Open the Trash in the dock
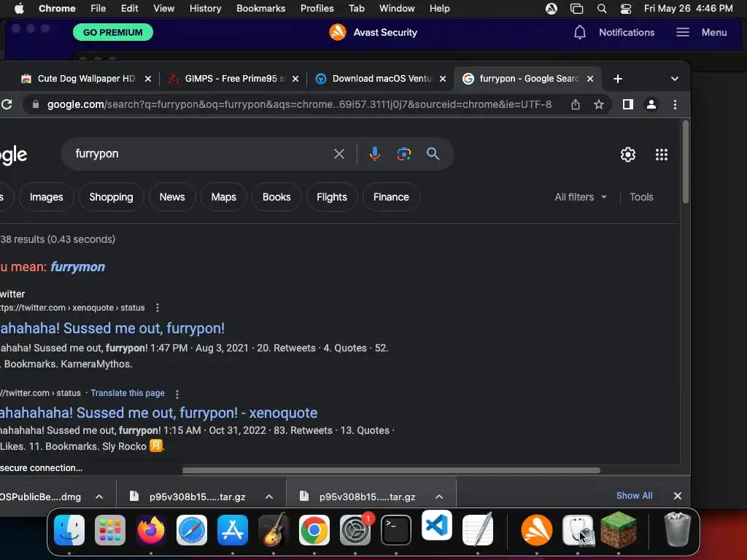 click(677, 529)
